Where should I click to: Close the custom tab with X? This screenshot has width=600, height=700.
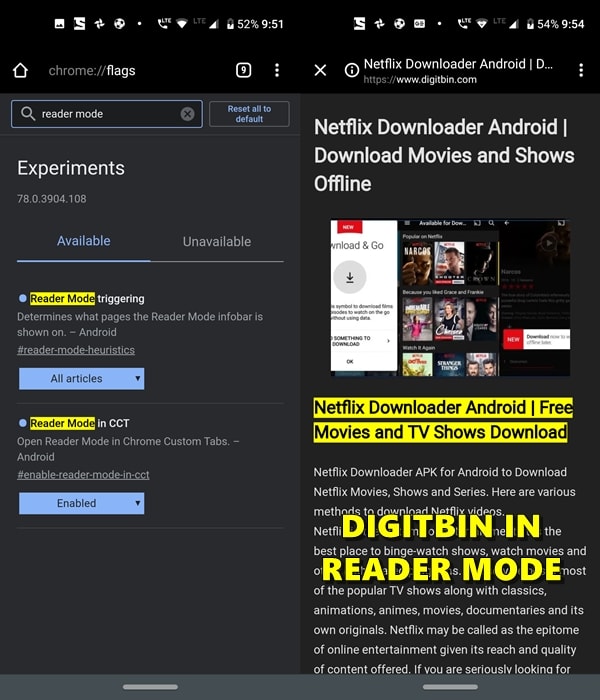(x=320, y=70)
